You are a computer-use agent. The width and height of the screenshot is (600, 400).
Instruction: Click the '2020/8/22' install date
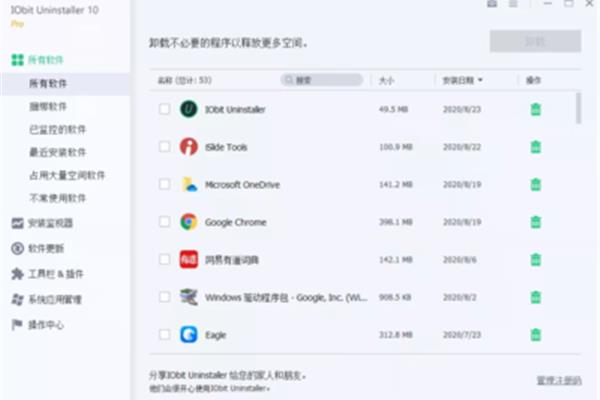pos(462,147)
